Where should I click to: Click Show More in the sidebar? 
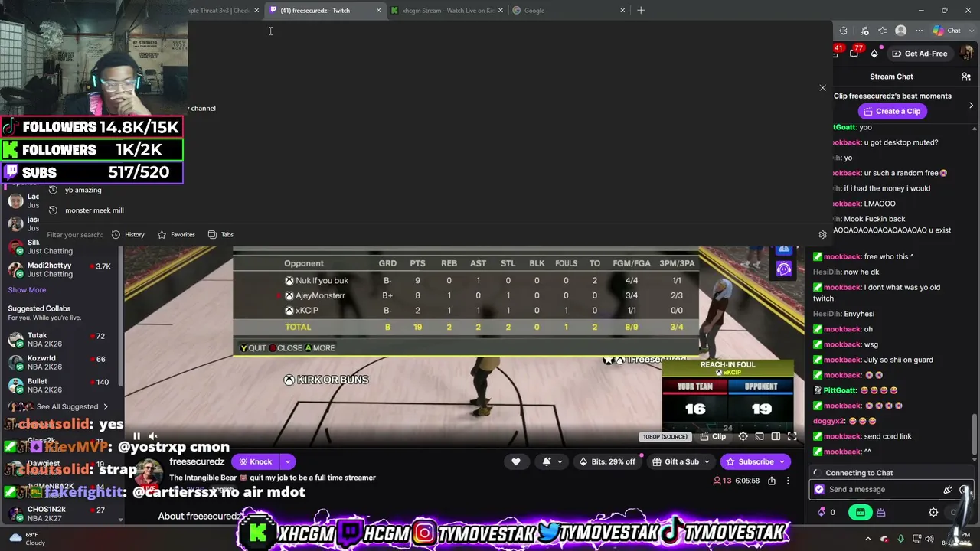click(27, 290)
